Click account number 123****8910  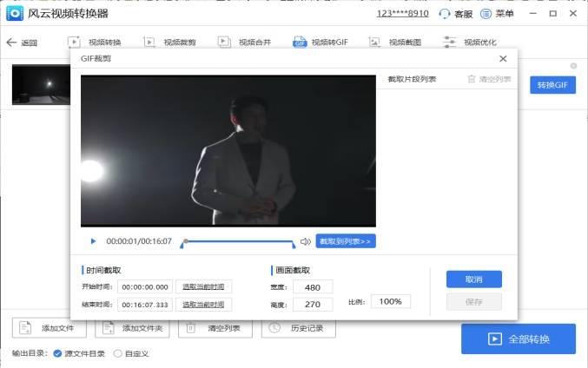[403, 14]
